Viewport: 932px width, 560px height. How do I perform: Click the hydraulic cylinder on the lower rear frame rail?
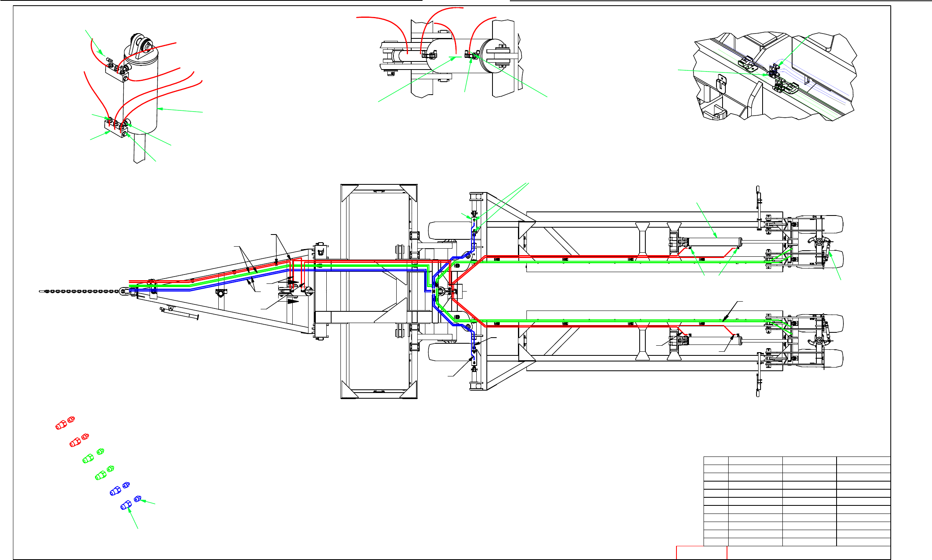pos(715,341)
